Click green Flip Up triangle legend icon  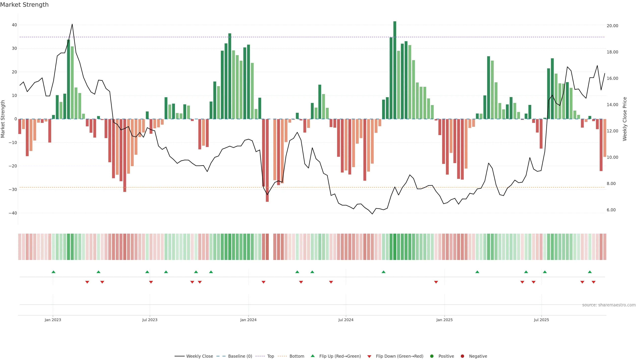click(x=312, y=356)
